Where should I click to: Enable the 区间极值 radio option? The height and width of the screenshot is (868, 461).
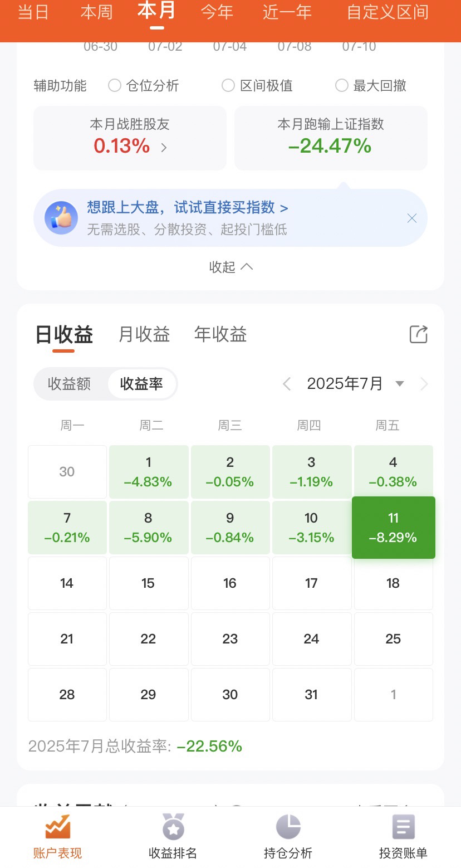tap(228, 85)
